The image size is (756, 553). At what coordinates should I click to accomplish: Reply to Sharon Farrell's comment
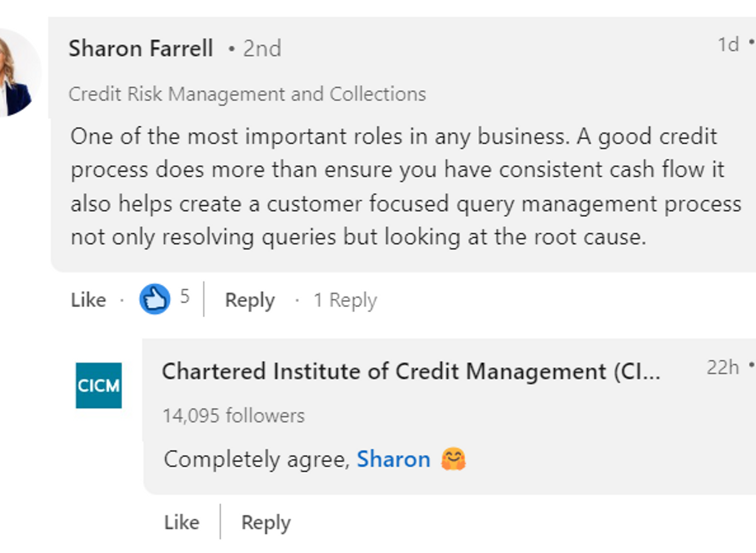(x=249, y=300)
